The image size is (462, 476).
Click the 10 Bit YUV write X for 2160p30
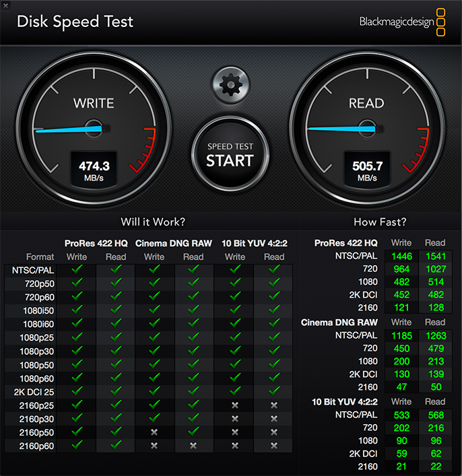click(235, 419)
